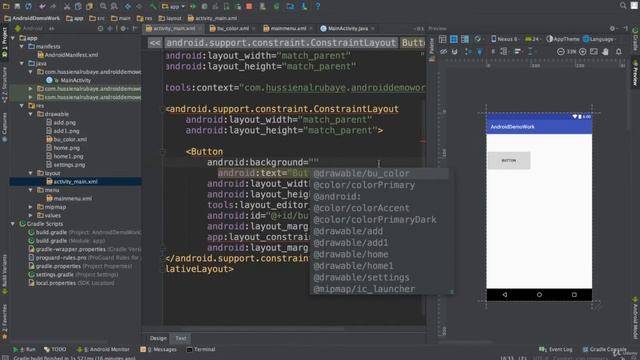640x360 pixels.
Task: Click the Save All toolbar icon
Action: pos(17,6)
